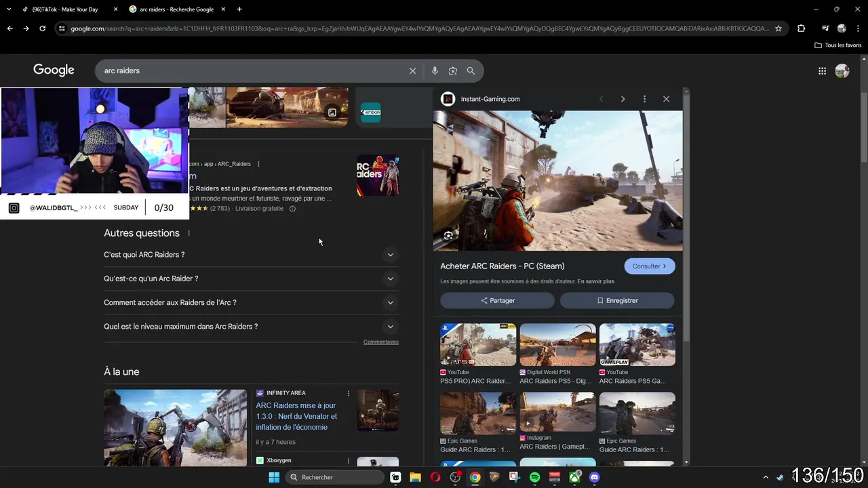Select the arc raiders Google search tab
This screenshot has height=488, width=868.
(176, 9)
